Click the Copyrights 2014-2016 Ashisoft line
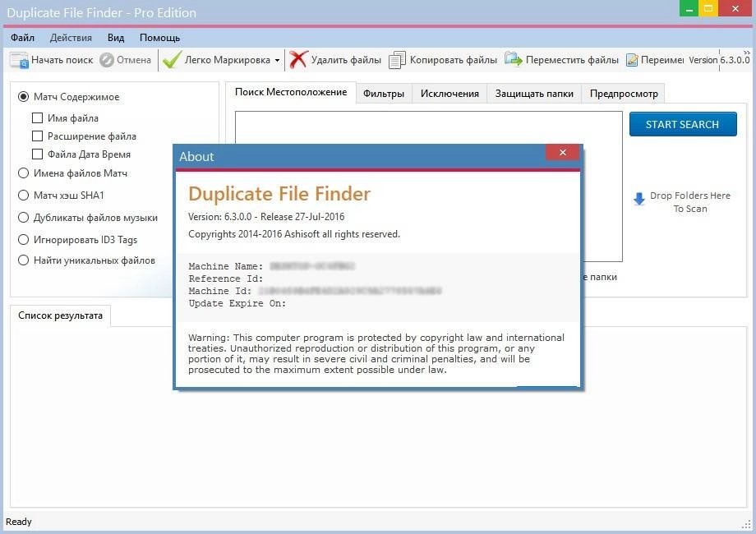This screenshot has height=534, width=756. (294, 234)
